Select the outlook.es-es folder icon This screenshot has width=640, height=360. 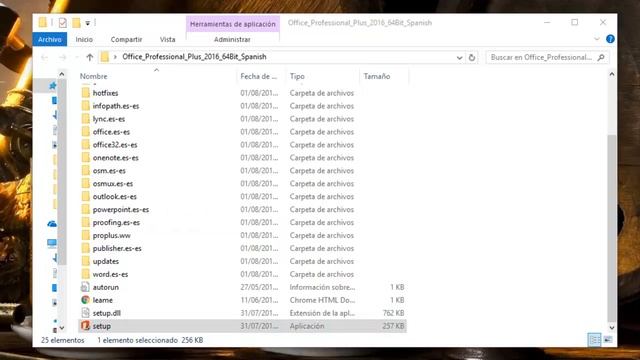point(85,196)
